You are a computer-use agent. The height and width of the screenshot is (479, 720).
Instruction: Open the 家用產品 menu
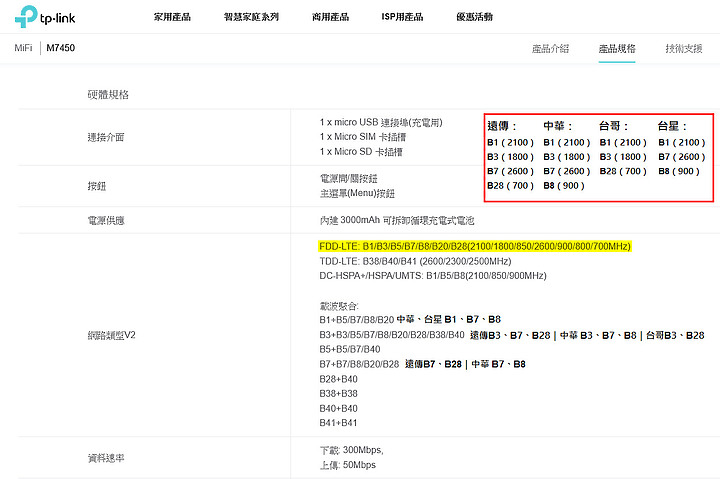(x=172, y=17)
